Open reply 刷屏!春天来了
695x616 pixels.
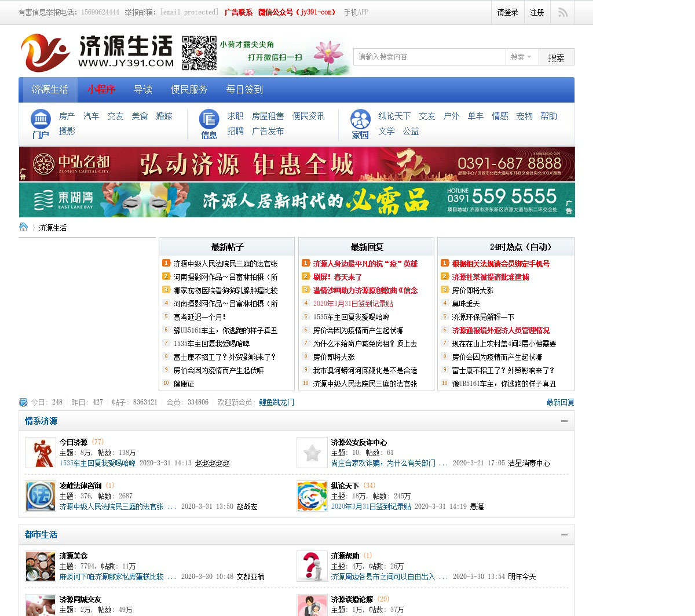[338, 277]
